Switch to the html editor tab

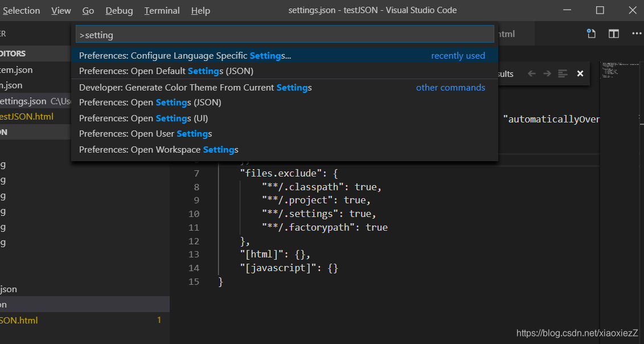pos(511,34)
